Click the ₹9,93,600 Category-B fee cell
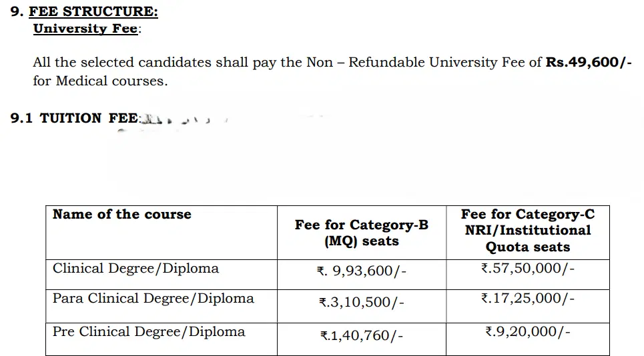This screenshot has width=644, height=356. [x=361, y=272]
